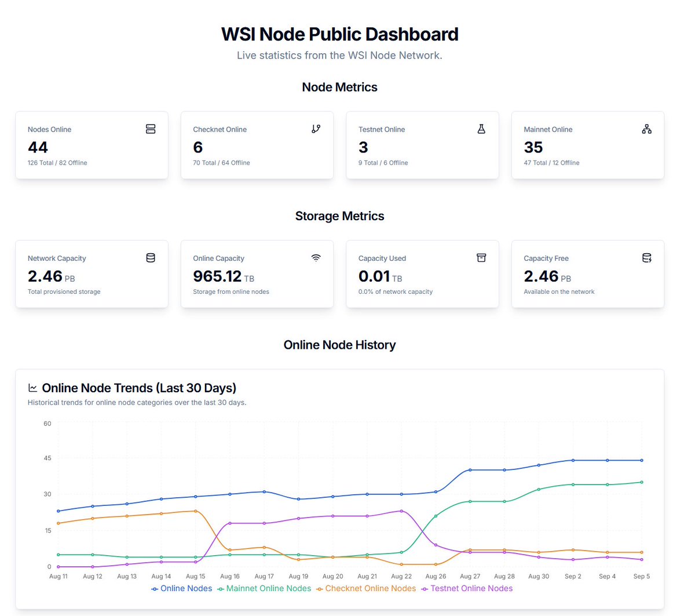Screen dimensions: 695x616
Task: Click the flask icon in Testnet Online card
Action: pos(481,129)
